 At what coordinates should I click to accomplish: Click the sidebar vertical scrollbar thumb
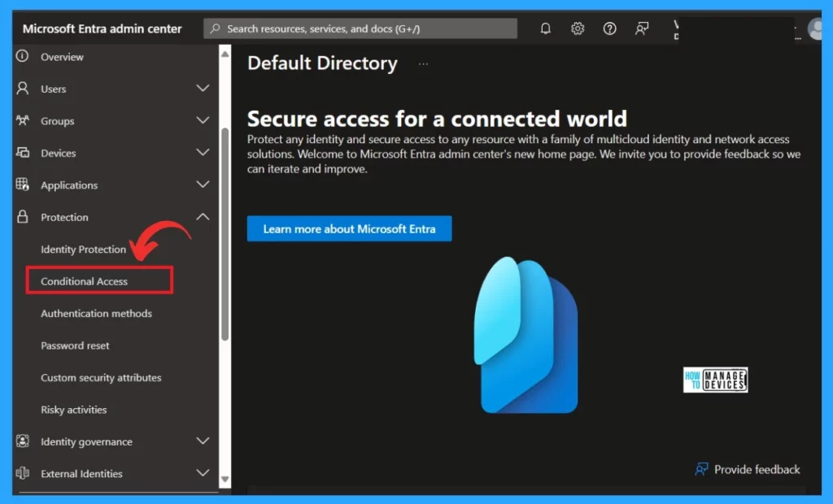click(x=225, y=233)
